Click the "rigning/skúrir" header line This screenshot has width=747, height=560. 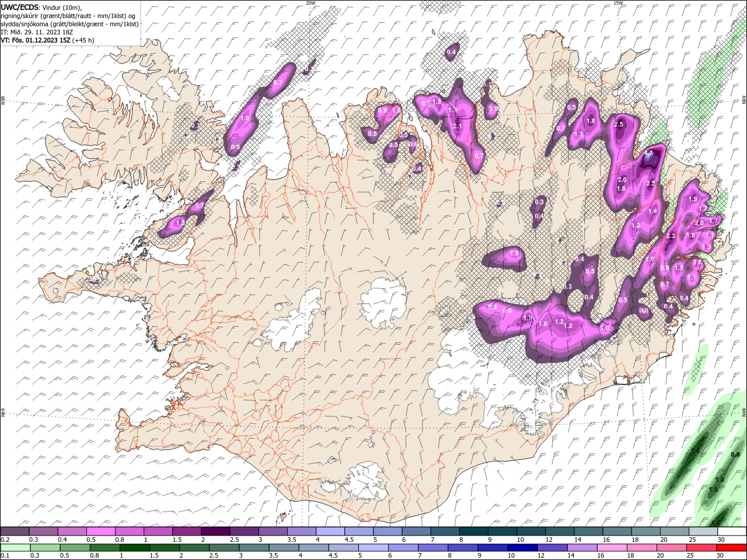coord(69,15)
